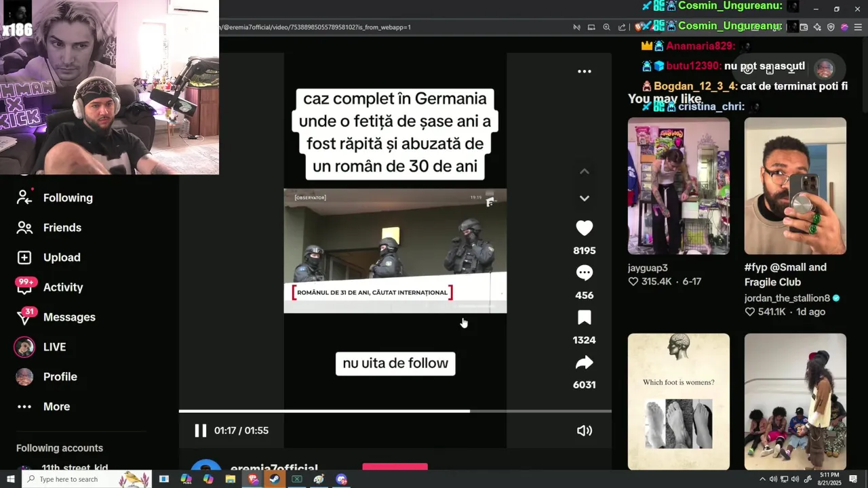Open File Explorer from the taskbar
This screenshot has width=868, height=488.
(x=231, y=479)
